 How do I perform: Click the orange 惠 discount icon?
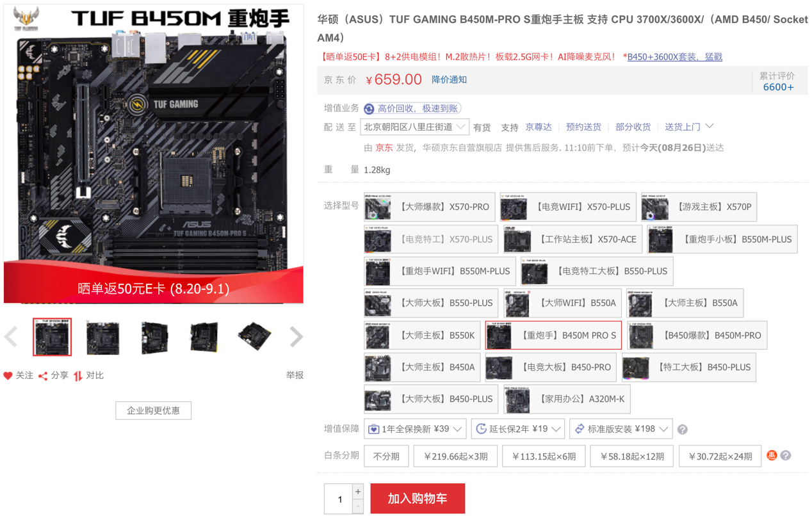(x=772, y=456)
